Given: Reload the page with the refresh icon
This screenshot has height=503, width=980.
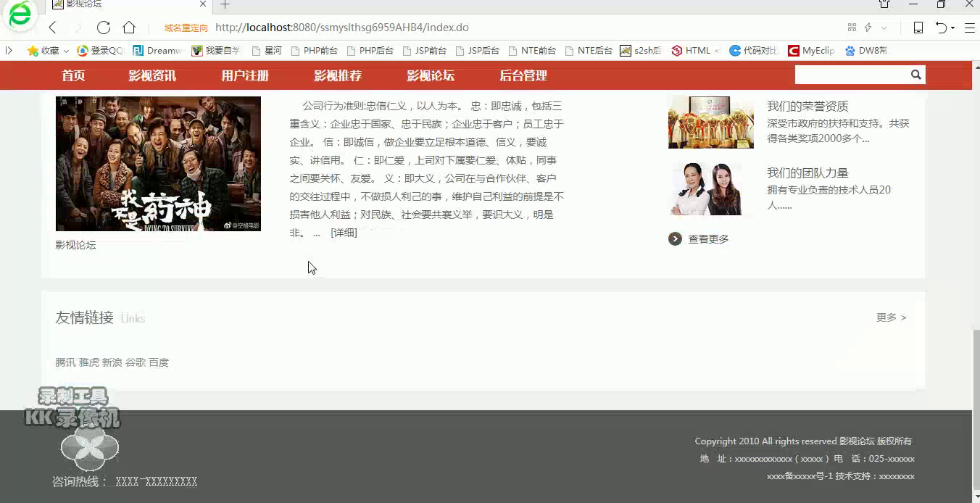Looking at the screenshot, I should (104, 28).
